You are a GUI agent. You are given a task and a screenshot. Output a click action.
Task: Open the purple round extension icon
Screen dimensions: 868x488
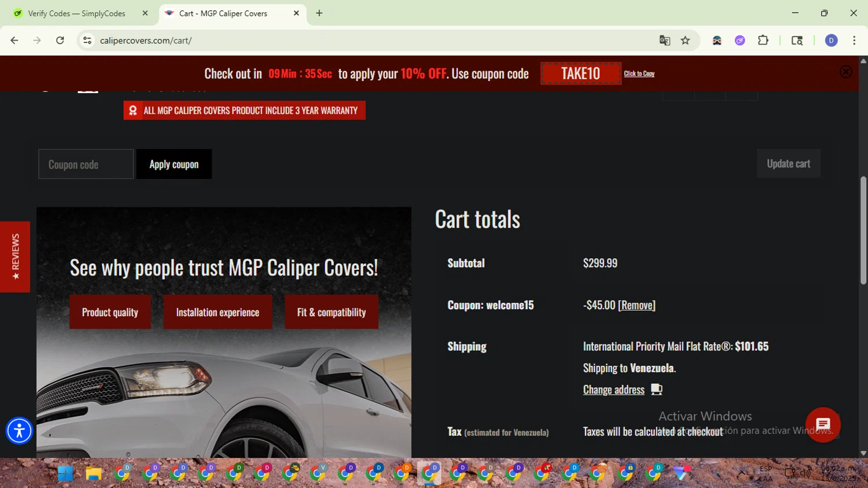(740, 41)
